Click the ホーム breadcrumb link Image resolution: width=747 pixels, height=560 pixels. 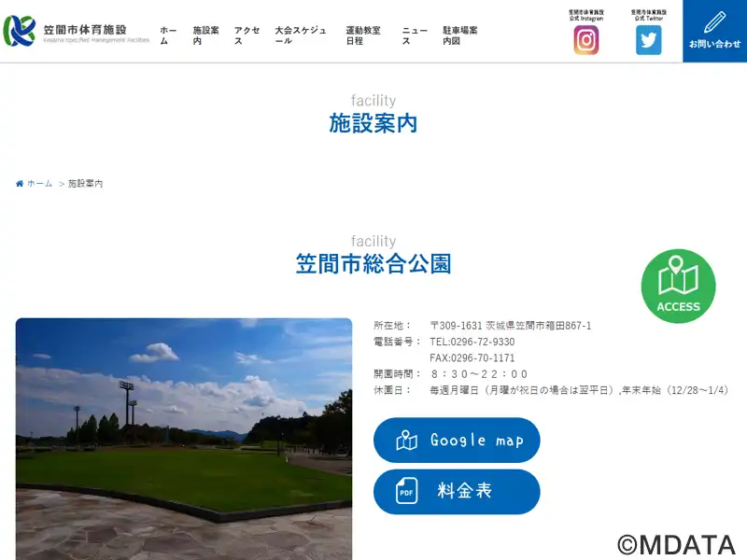click(x=40, y=184)
